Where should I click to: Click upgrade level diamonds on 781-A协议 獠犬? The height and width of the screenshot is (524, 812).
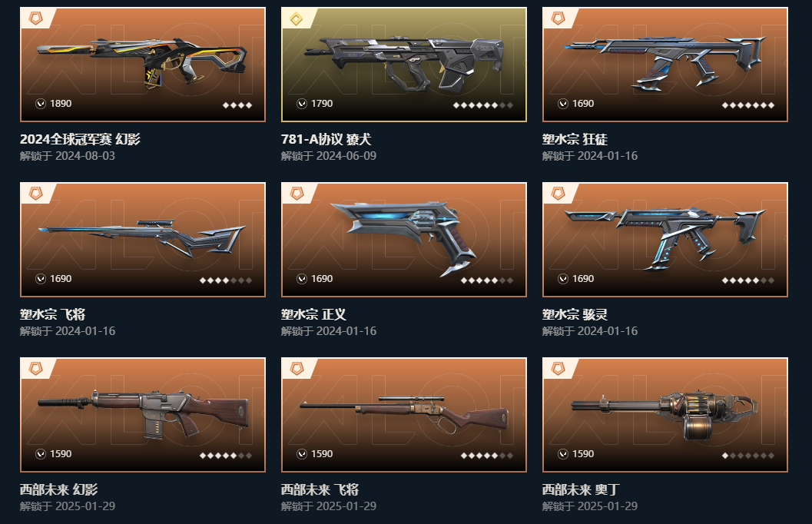(482, 105)
